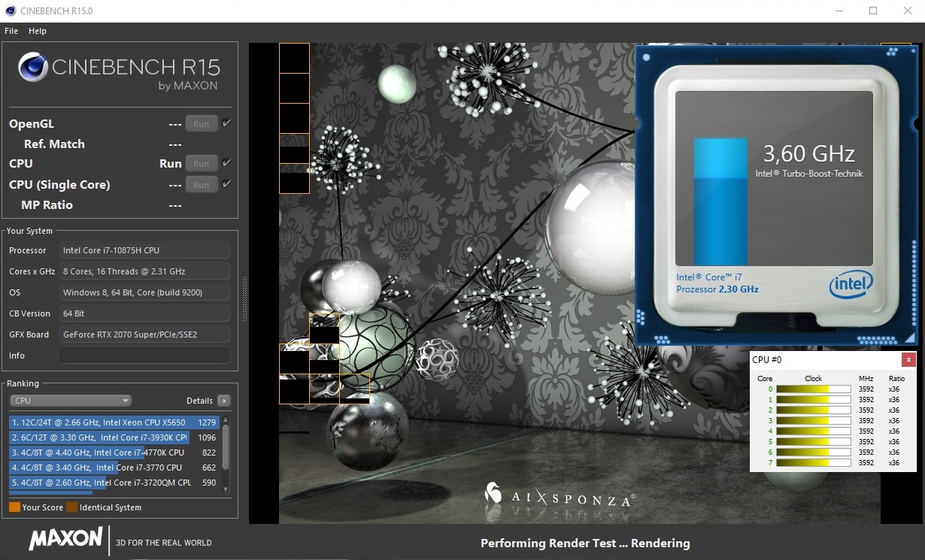This screenshot has width=925, height=560.
Task: Click the orange Your Score legend swatch
Action: (x=14, y=507)
